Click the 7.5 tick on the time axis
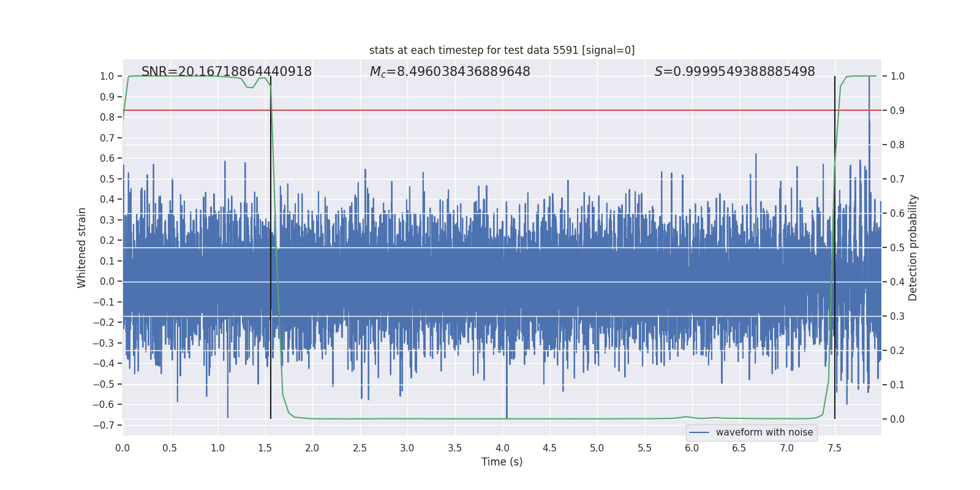980x490 pixels. click(834, 448)
